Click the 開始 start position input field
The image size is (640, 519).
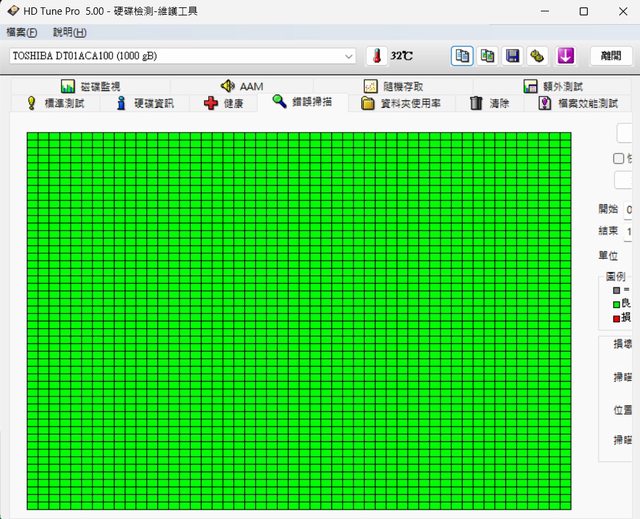[630, 209]
